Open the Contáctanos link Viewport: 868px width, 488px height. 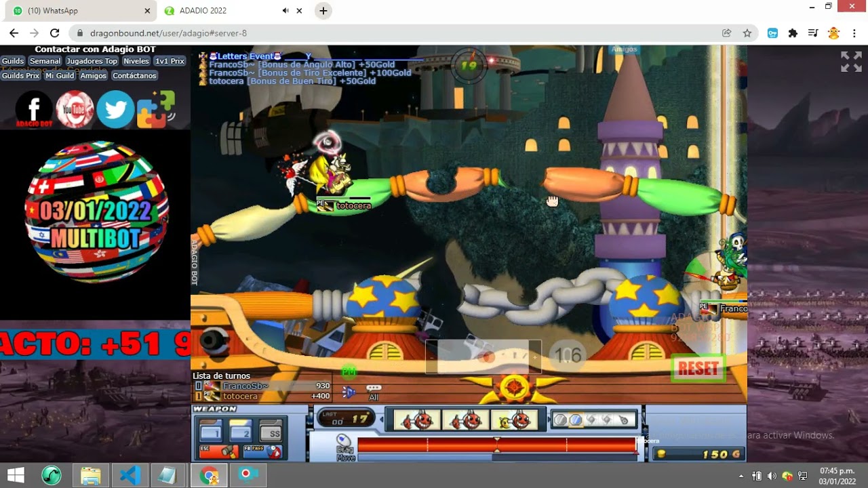pyautogui.click(x=134, y=75)
